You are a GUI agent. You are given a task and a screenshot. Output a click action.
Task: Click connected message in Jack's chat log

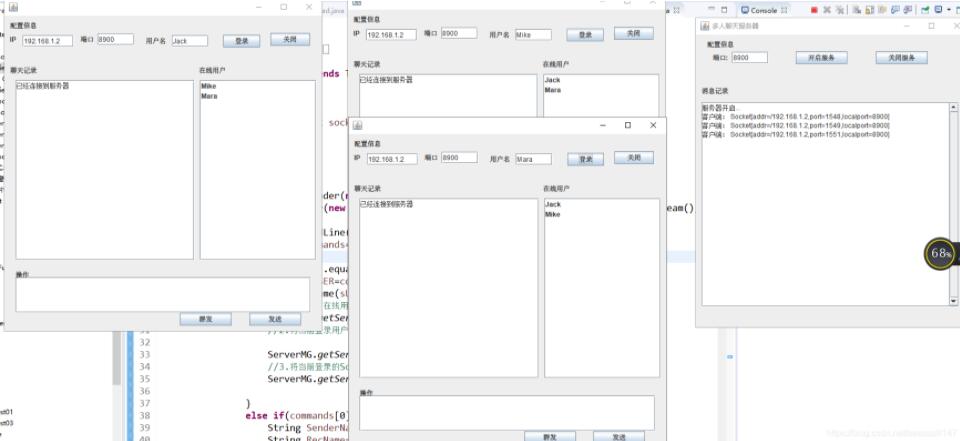tap(43, 86)
